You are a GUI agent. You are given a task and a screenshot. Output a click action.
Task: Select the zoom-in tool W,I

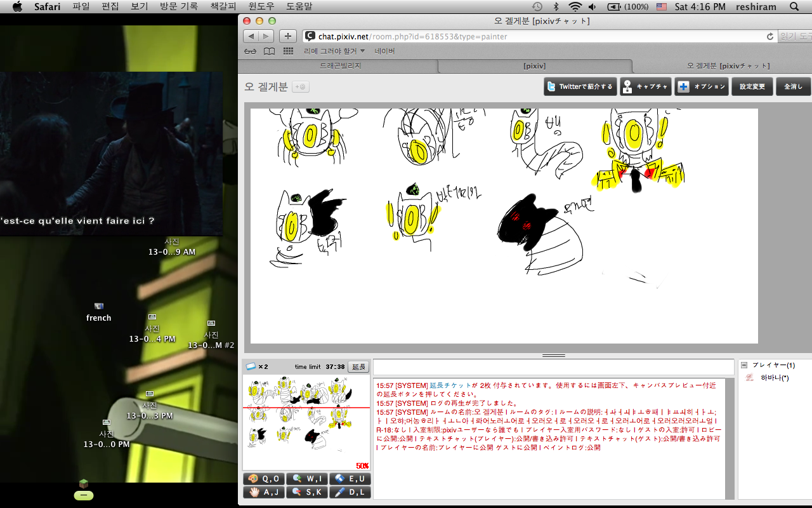pyautogui.click(x=307, y=479)
